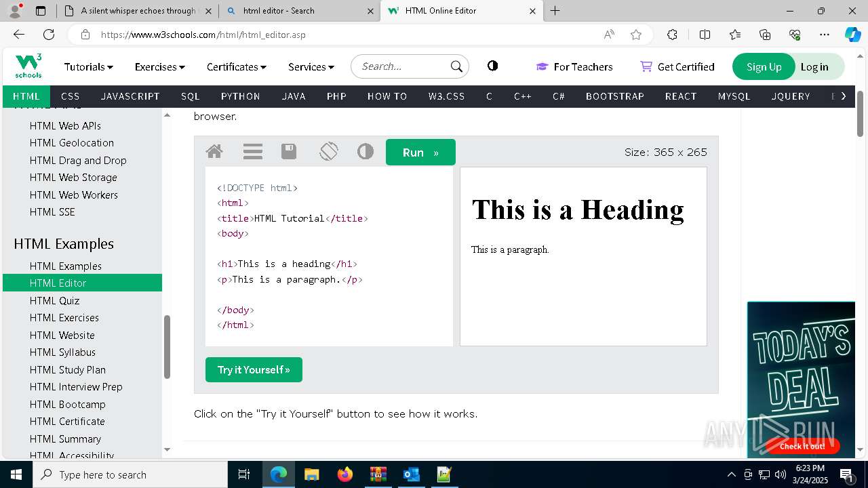Click the Log in button
This screenshot has width=868, height=488.
click(x=814, y=66)
